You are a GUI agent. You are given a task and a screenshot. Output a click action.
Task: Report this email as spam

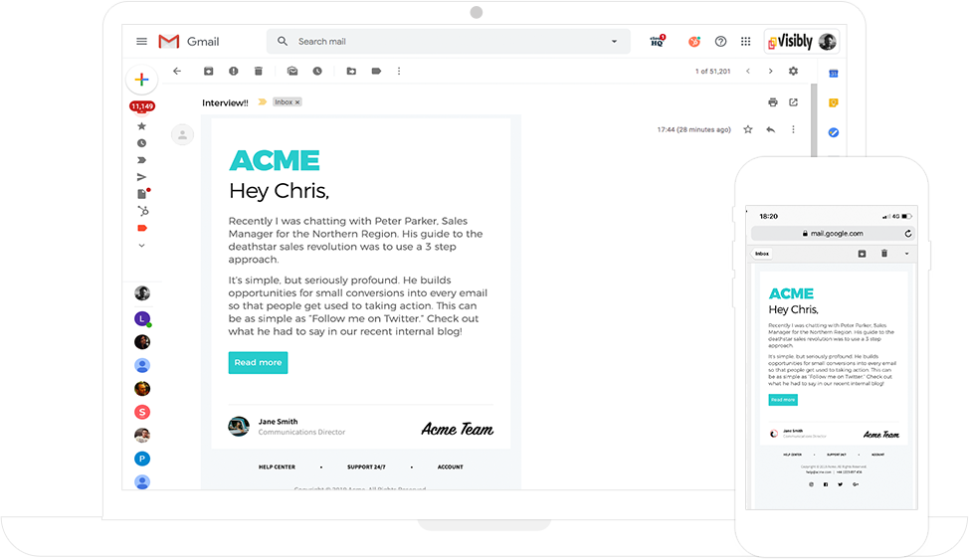pos(233,71)
